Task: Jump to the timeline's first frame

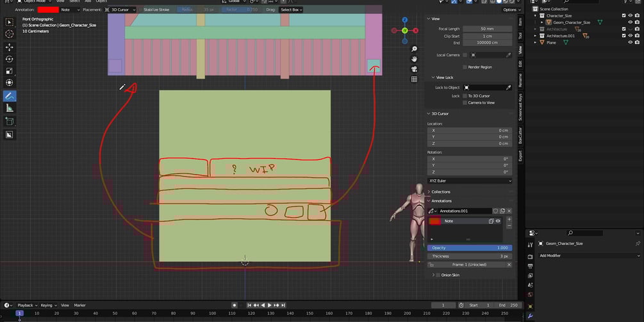Action: 249,305
